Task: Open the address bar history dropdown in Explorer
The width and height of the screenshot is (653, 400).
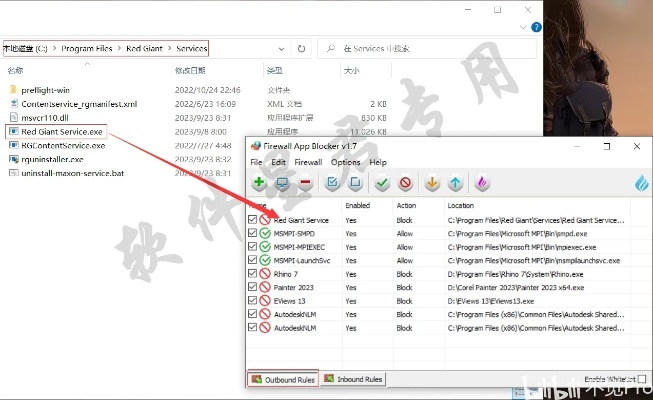Action: coord(282,49)
